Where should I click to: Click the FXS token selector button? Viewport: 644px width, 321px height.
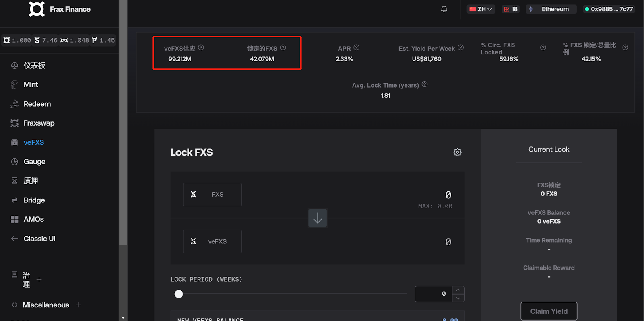pyautogui.click(x=213, y=195)
